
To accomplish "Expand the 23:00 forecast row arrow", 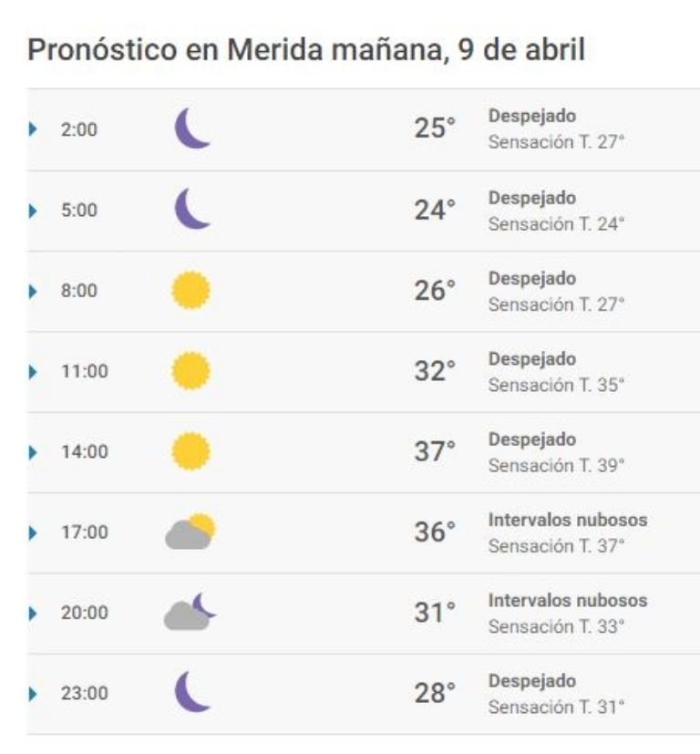I will [33, 694].
